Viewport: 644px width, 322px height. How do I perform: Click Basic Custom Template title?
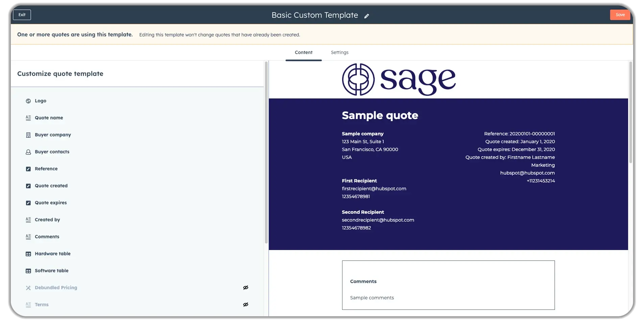tap(315, 15)
